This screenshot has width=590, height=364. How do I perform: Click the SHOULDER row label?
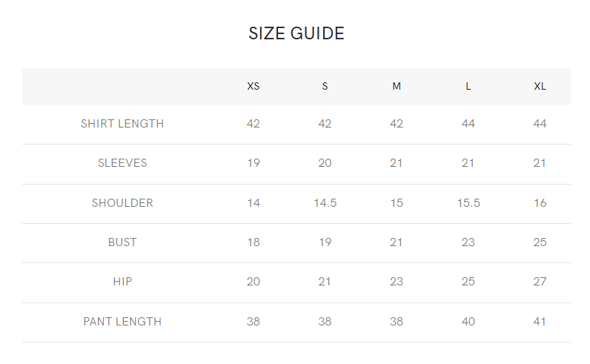pyautogui.click(x=122, y=203)
